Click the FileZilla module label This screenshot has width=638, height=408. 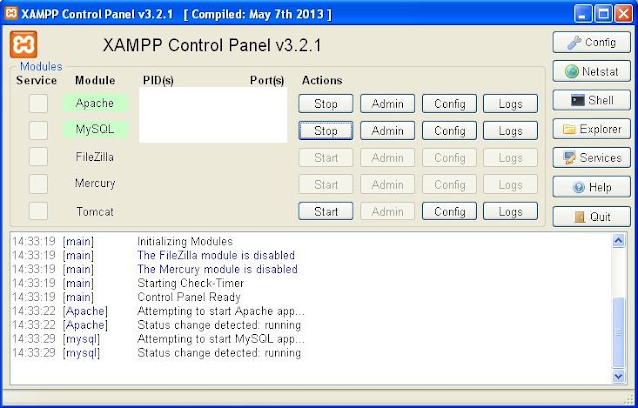94,157
